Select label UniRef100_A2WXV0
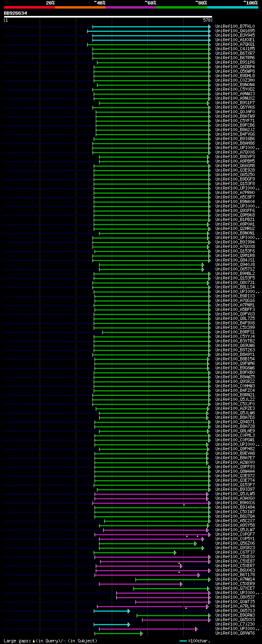Screen dimensions: 262x644 tap(235, 463)
